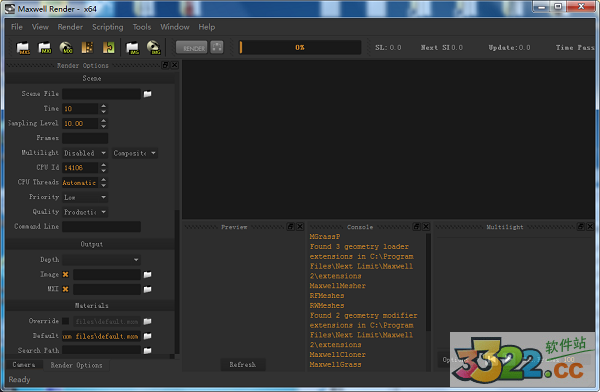Toggle the MXI output orange X
This screenshot has height=392, width=600.
pos(65,289)
